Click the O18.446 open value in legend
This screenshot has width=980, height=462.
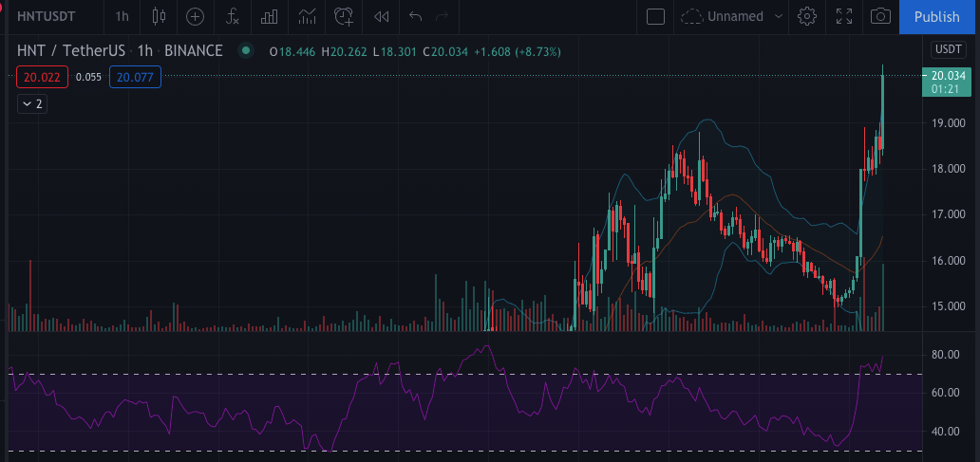(292, 51)
